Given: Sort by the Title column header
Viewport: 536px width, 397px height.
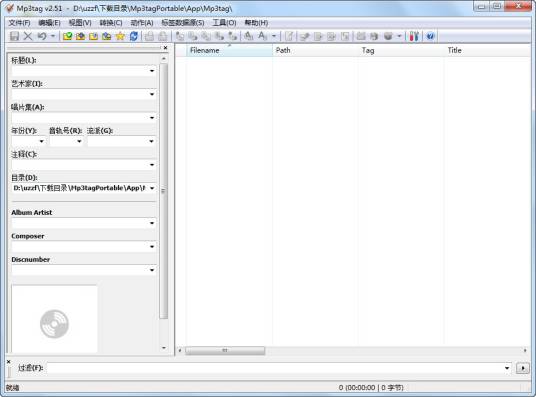Looking at the screenshot, I should [x=487, y=50].
